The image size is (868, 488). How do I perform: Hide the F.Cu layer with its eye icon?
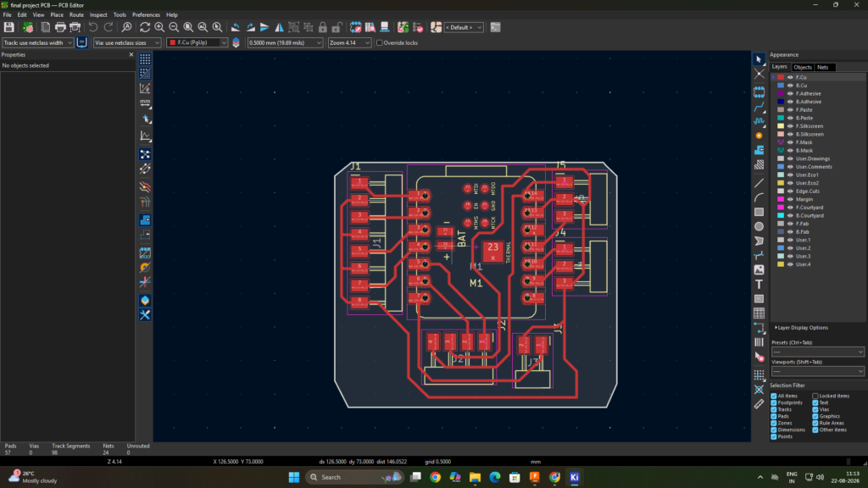790,77
